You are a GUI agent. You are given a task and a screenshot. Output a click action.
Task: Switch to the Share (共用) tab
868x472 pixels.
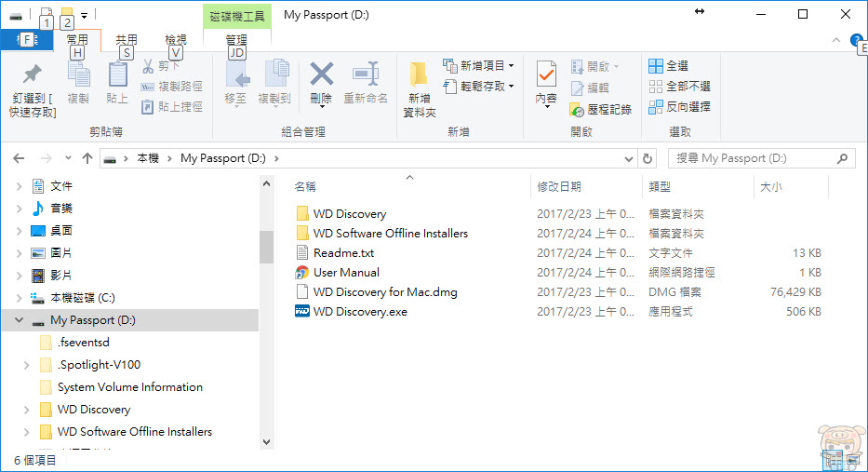(x=127, y=40)
